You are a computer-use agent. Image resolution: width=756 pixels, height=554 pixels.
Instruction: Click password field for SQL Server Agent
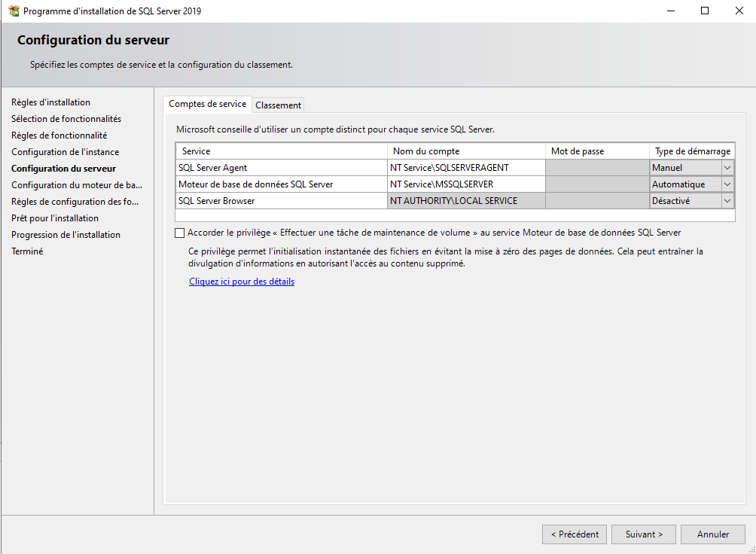point(597,168)
